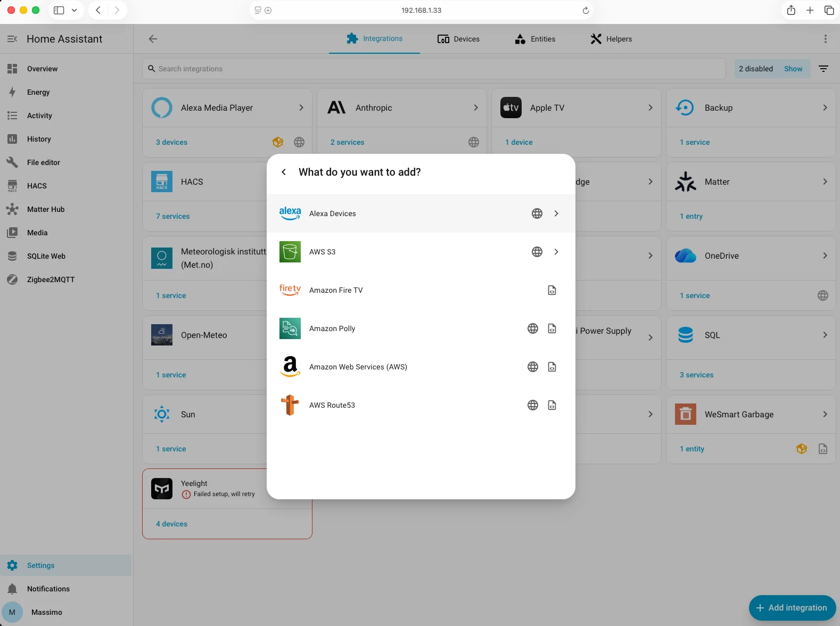Image resolution: width=840 pixels, height=626 pixels.
Task: Open 7 services link under HACS
Action: (172, 216)
